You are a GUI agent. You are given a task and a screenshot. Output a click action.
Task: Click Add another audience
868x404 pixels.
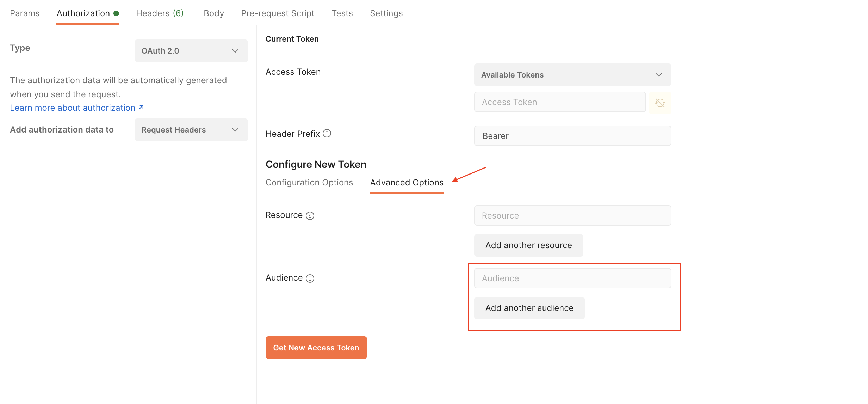[529, 308]
